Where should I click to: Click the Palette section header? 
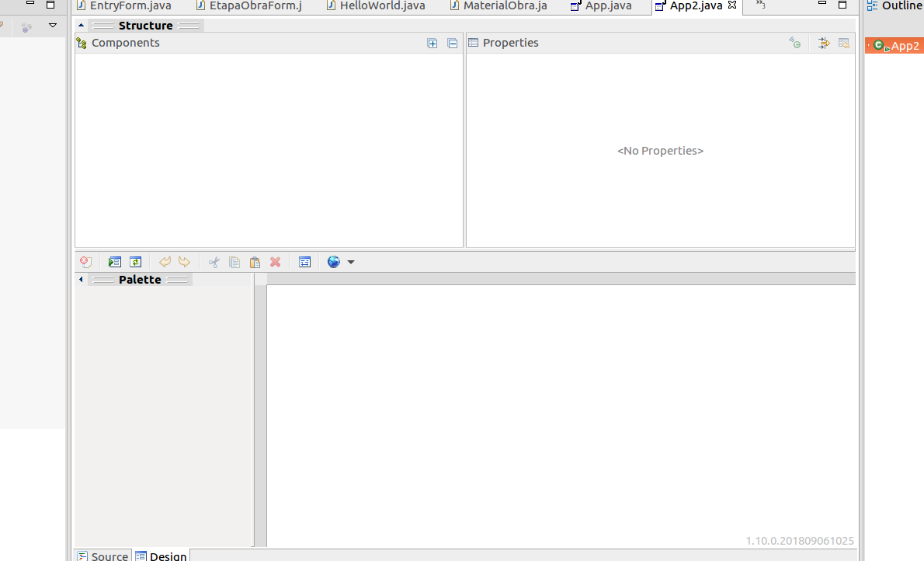tap(140, 280)
